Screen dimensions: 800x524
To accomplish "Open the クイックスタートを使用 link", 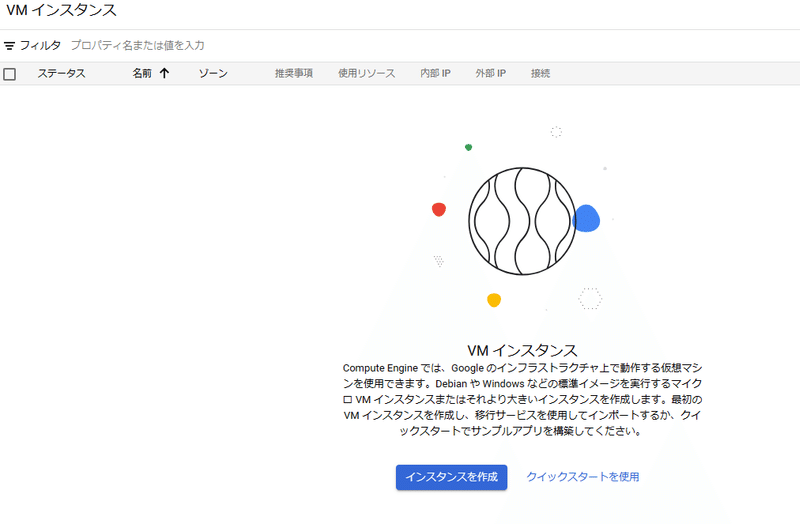I will pyautogui.click(x=583, y=477).
